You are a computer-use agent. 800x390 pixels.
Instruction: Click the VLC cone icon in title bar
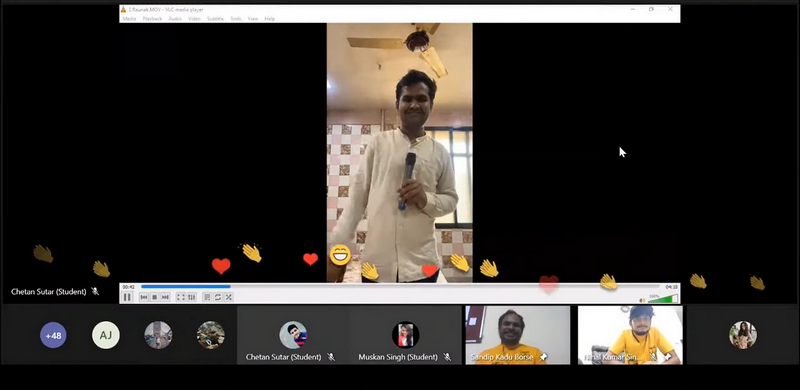(x=123, y=9)
